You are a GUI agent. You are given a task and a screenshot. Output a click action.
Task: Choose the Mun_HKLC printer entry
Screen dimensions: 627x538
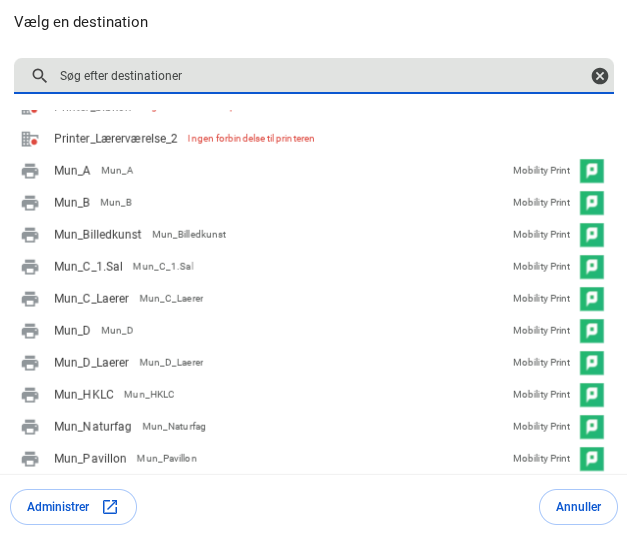coord(84,395)
